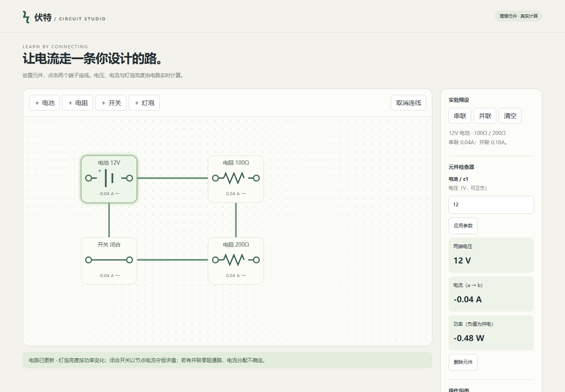Click the switch's right terminal
The height and width of the screenshot is (392, 565).
[x=129, y=260]
